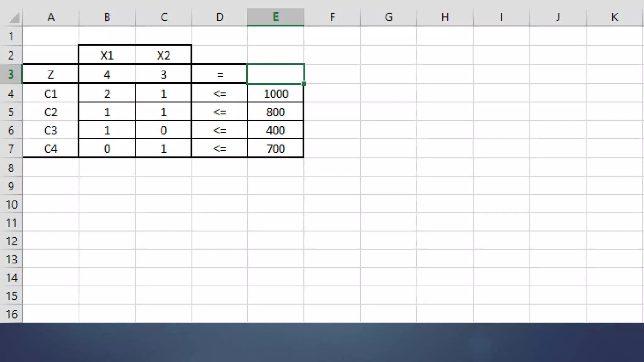Click the equals sign cell in row 3
Viewport: 644px width, 362px height.
[x=219, y=74]
